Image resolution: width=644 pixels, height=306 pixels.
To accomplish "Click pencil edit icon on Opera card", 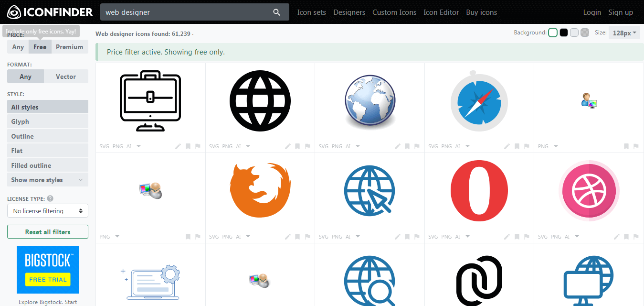I will coord(507,237).
